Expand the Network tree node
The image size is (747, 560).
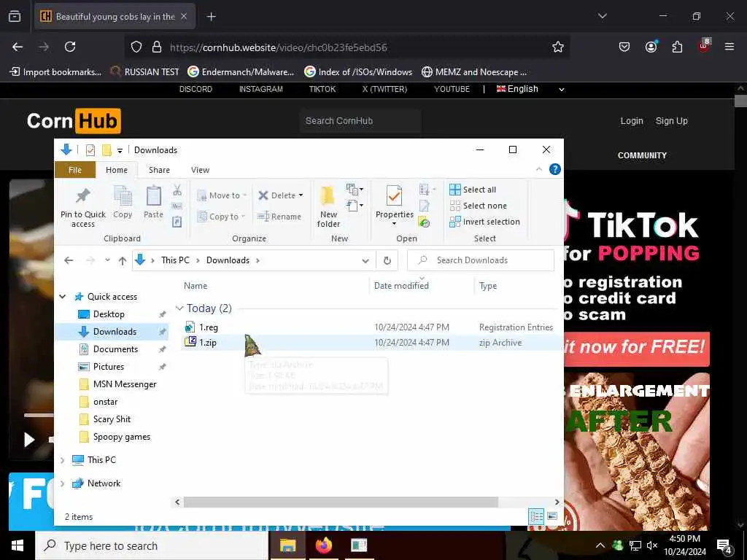(63, 483)
